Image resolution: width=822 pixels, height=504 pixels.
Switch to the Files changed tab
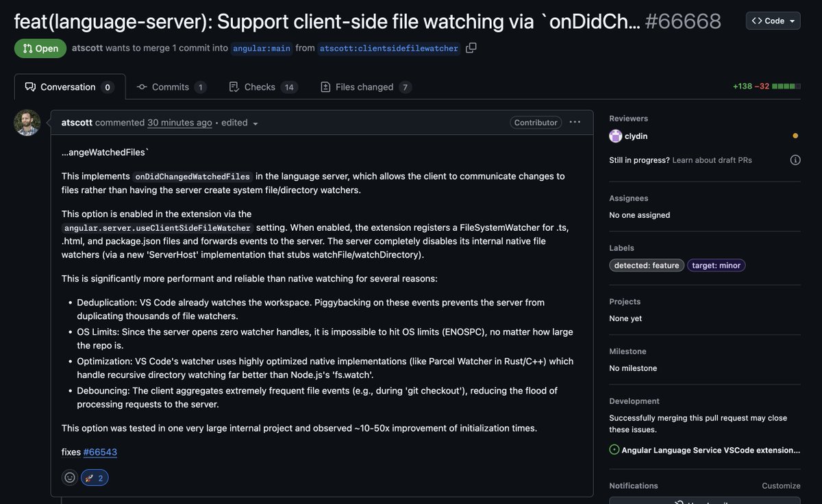[366, 87]
